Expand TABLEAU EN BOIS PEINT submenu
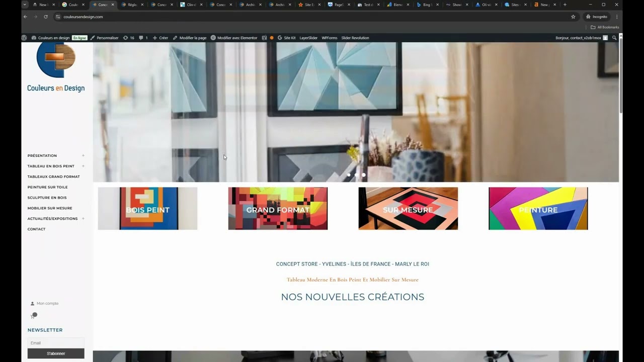Viewport: 644px width, 362px height. [x=83, y=166]
